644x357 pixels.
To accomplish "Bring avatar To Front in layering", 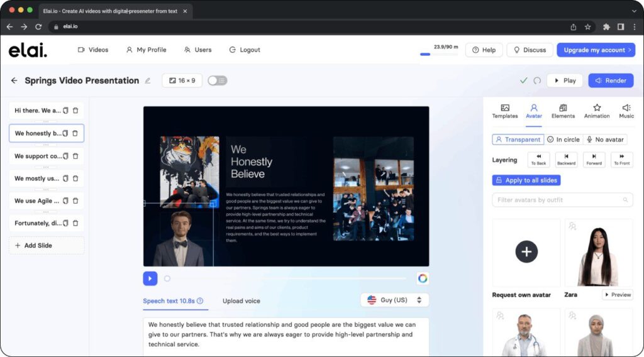I will [622, 160].
